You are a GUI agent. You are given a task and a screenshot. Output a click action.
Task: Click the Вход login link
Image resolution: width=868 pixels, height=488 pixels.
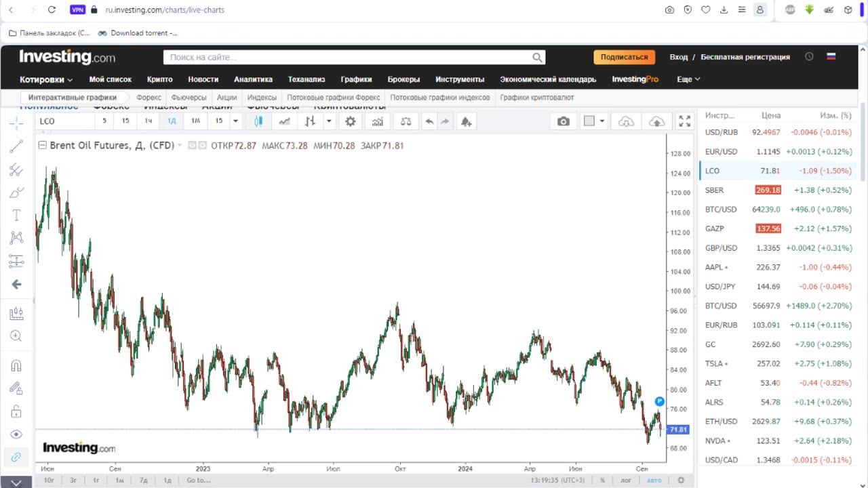pyautogui.click(x=678, y=57)
